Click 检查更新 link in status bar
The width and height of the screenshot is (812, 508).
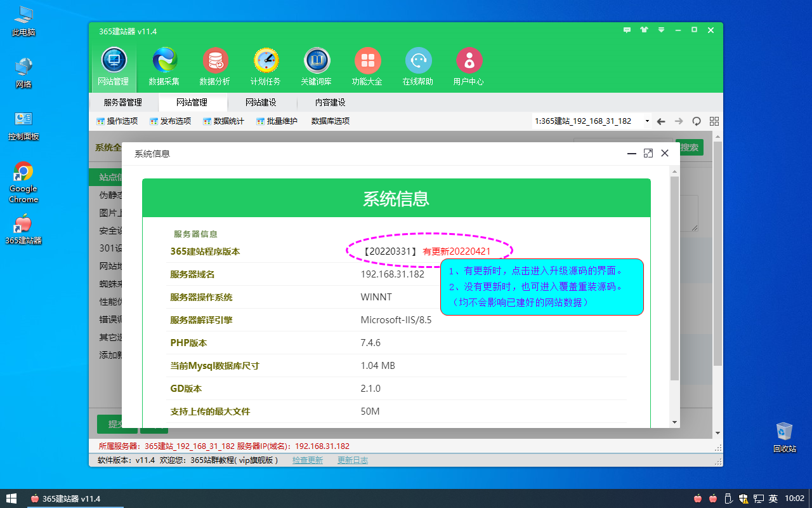[308, 460]
